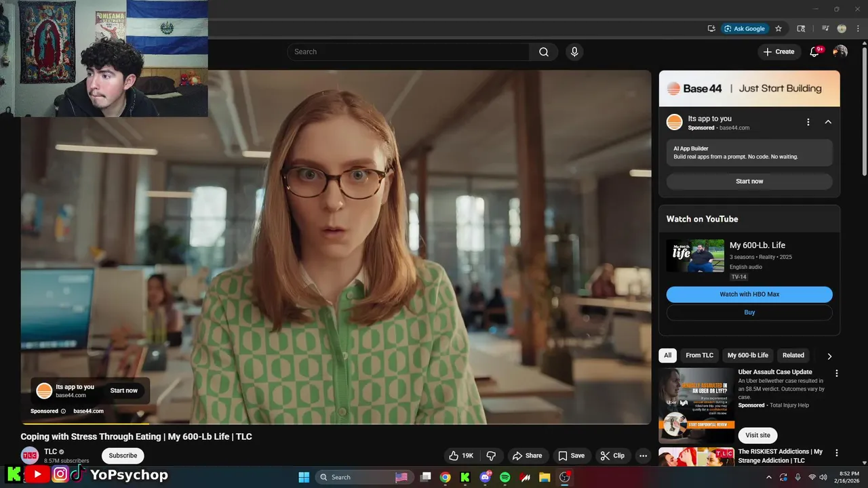Open the Windows Start menu
Screen dimensions: 868x488
pos(304,477)
